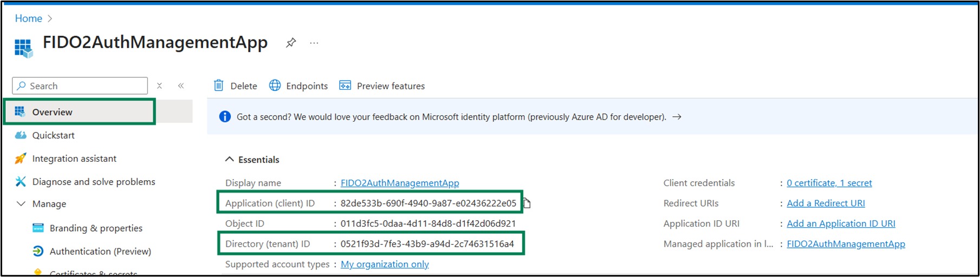Click the Essentials heading
The height and width of the screenshot is (277, 980).
point(259,160)
